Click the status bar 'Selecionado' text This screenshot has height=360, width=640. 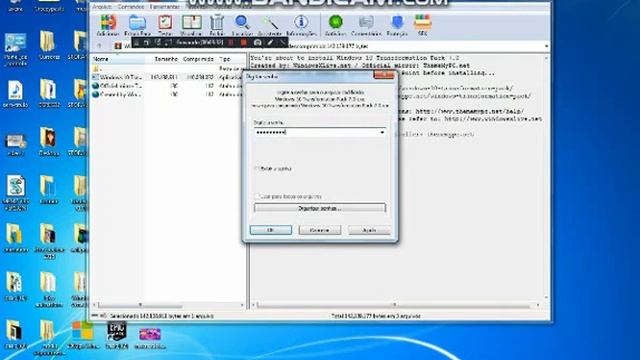point(162,316)
